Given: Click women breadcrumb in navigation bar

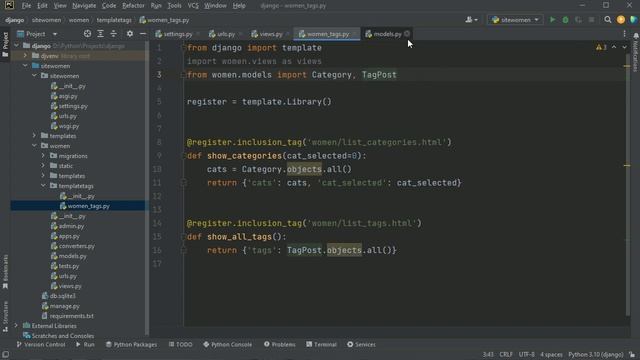Looking at the screenshot, I should 79,20.
